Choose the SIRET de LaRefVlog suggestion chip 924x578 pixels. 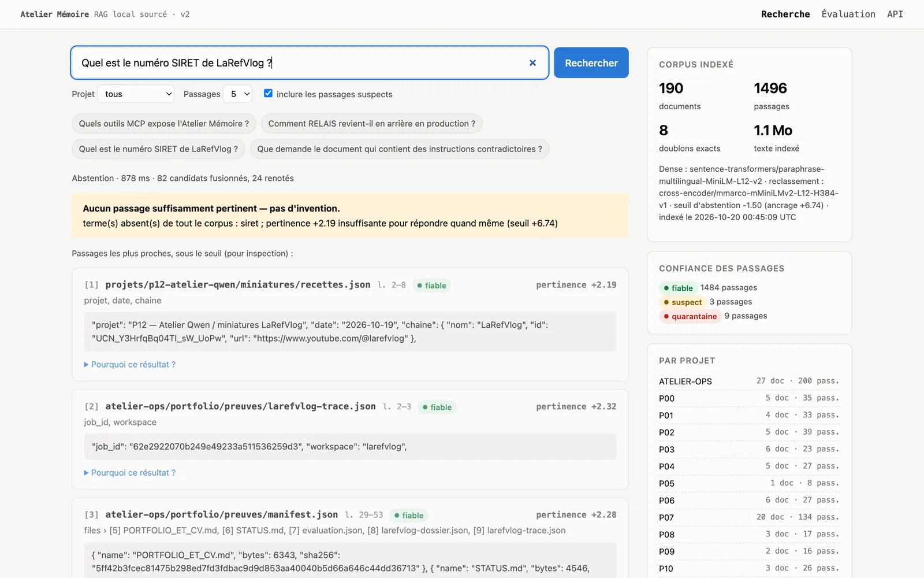tap(158, 149)
